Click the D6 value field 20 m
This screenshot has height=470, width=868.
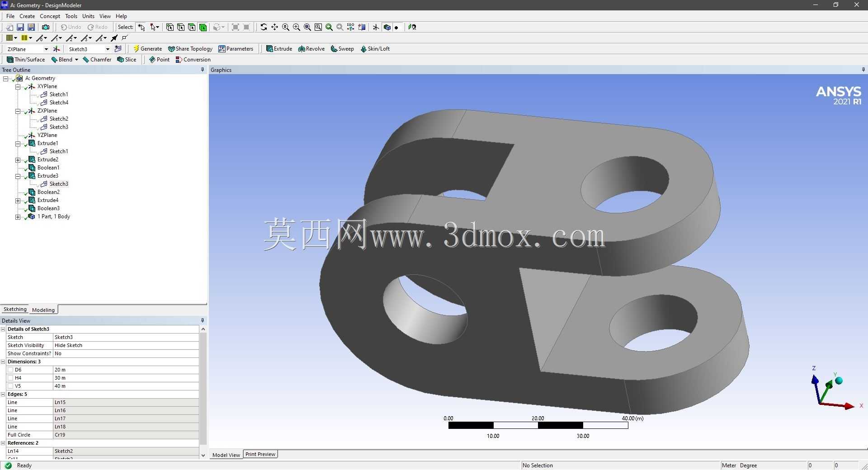[x=126, y=370]
